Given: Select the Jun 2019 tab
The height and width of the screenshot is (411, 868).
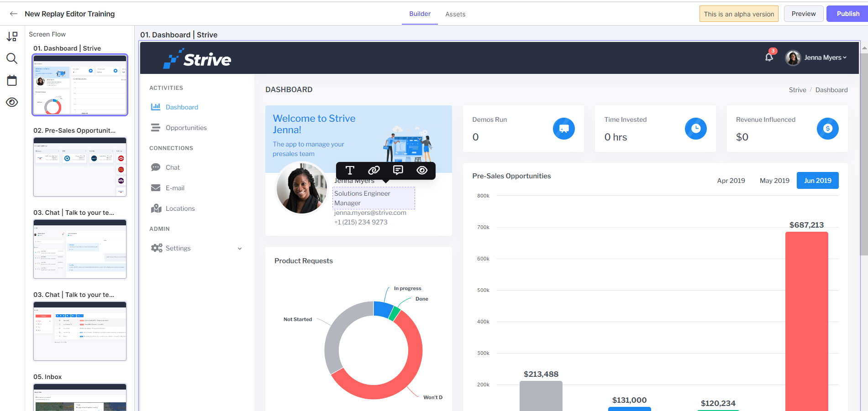Looking at the screenshot, I should tap(818, 181).
